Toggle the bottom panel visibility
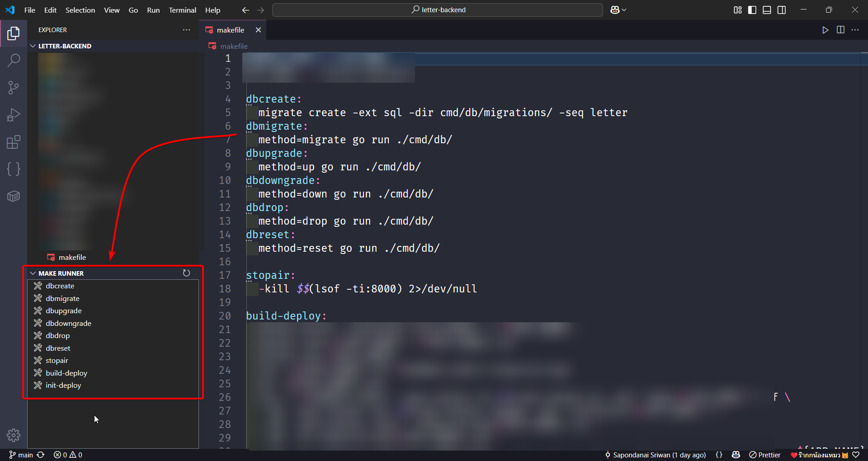 click(x=767, y=10)
